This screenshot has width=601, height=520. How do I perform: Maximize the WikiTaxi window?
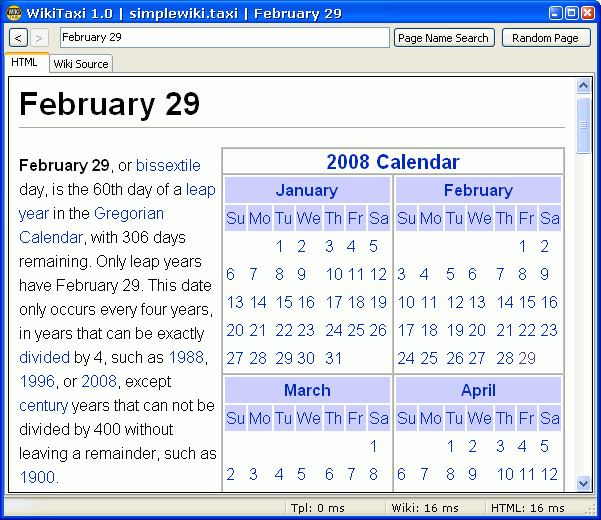point(572,13)
